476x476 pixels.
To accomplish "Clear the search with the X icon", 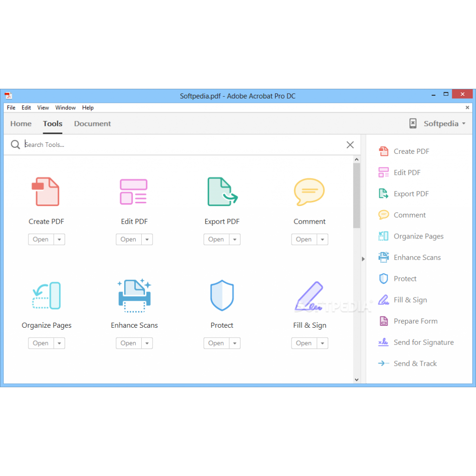I will click(x=350, y=145).
